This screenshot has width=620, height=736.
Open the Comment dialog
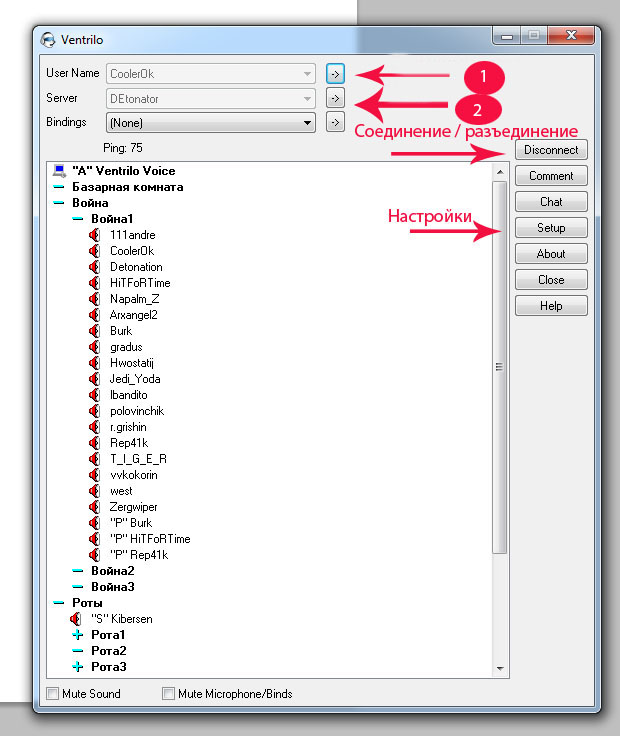[551, 176]
